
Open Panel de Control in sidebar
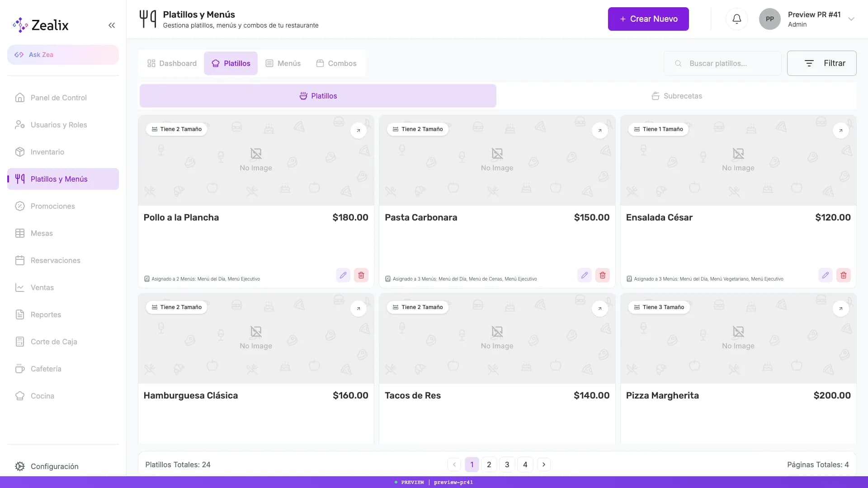click(x=63, y=98)
